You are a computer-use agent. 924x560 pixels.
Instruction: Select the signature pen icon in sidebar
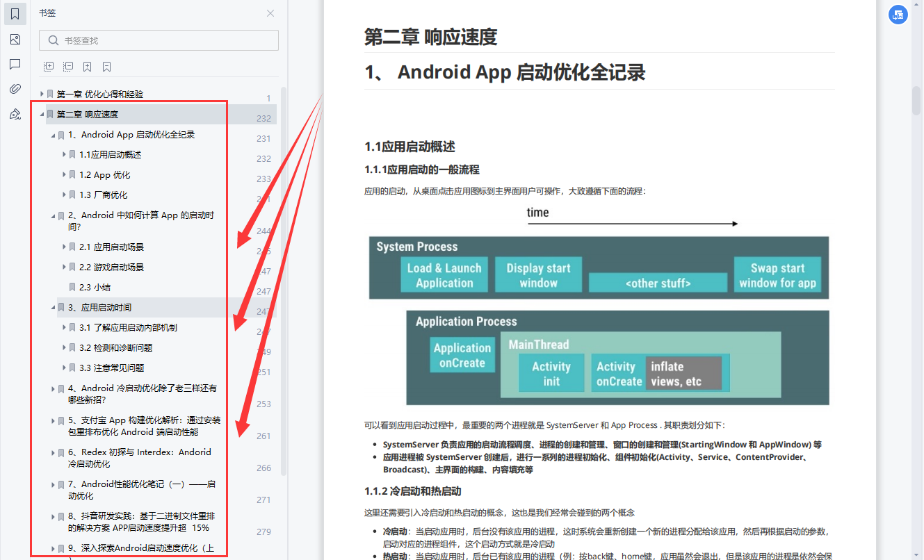15,113
